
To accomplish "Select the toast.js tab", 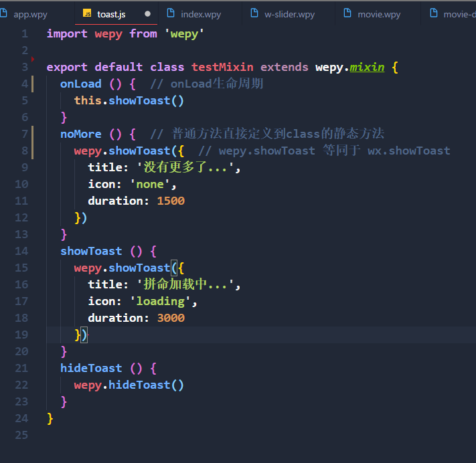I will [111, 14].
